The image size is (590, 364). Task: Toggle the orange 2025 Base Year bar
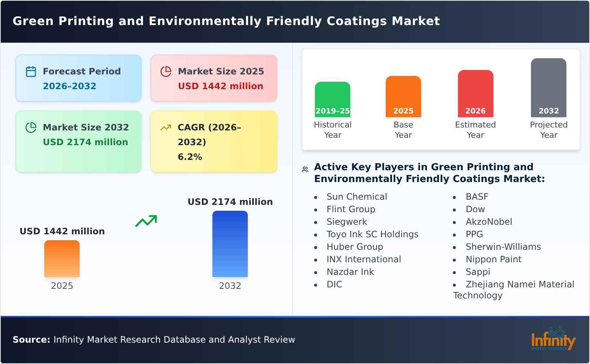403,97
